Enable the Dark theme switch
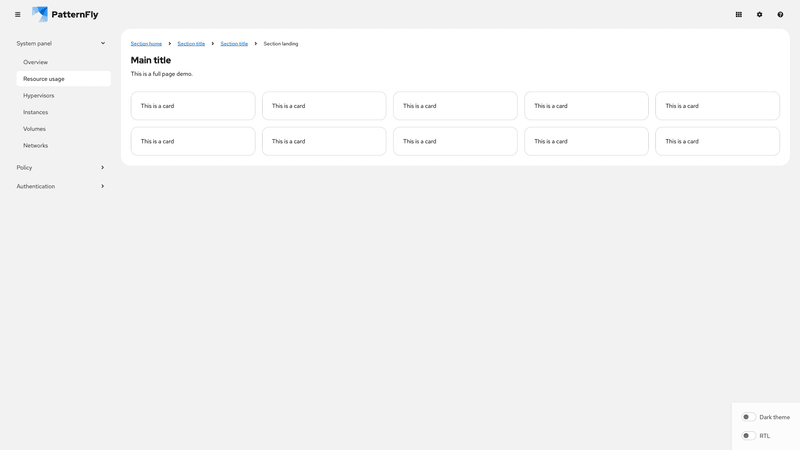The width and height of the screenshot is (800, 450). 748,417
